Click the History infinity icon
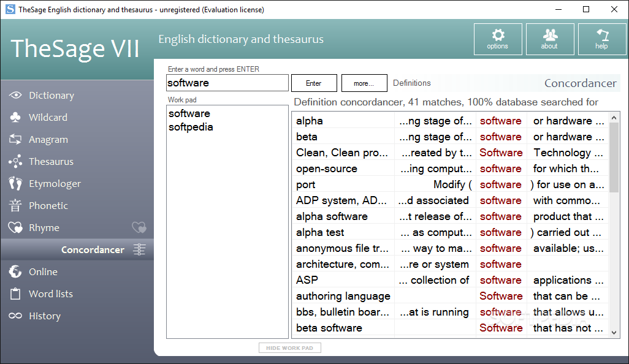The width and height of the screenshot is (629, 364). click(15, 316)
